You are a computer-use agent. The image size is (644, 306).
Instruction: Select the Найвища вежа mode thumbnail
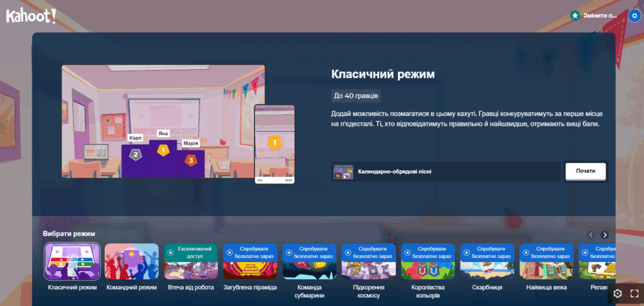coord(546,261)
